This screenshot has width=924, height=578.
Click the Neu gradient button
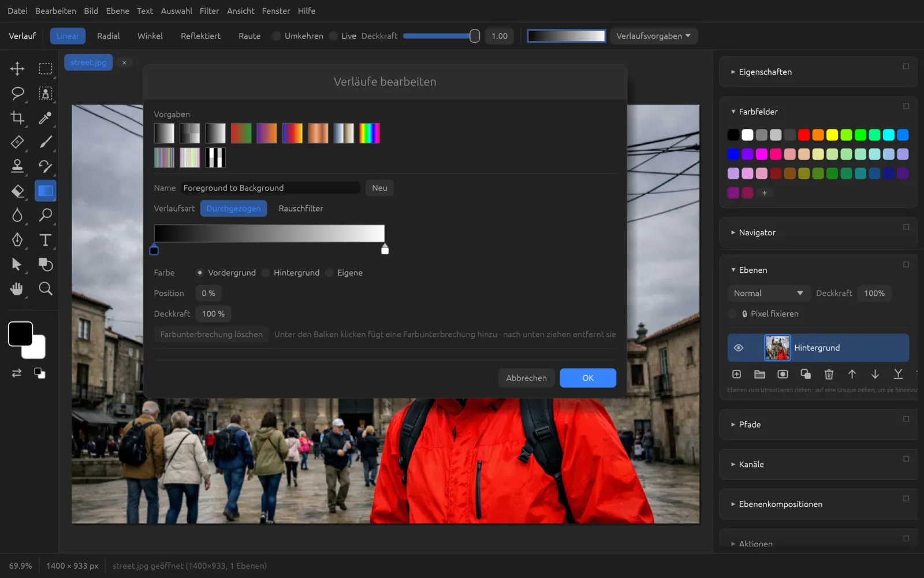(x=379, y=188)
